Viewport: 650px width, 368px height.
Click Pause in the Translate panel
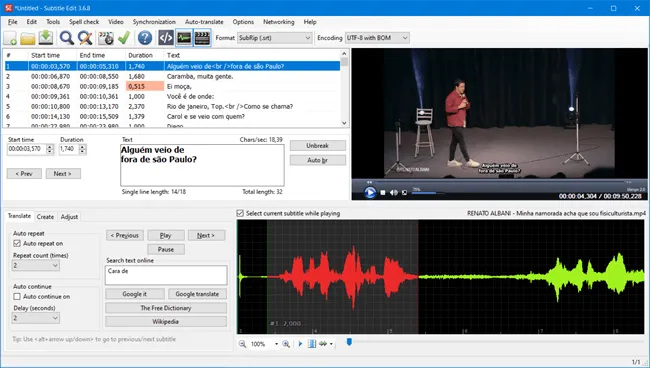[x=166, y=249]
